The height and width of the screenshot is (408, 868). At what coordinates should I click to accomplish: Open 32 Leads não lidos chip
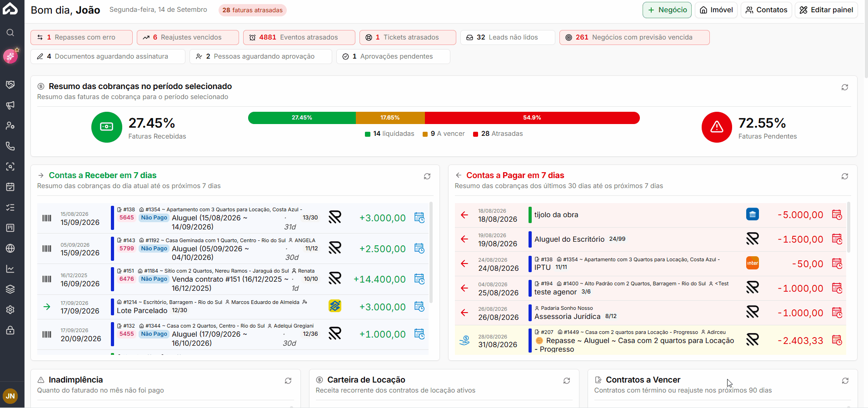(x=508, y=37)
